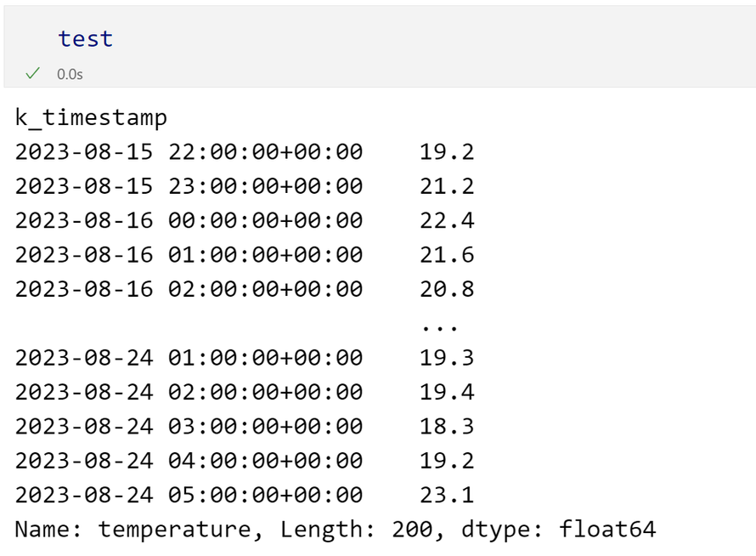Click the 2023-08-24 03:00:00 timestamp row
This screenshot has height=556, width=756.
pos(189,426)
